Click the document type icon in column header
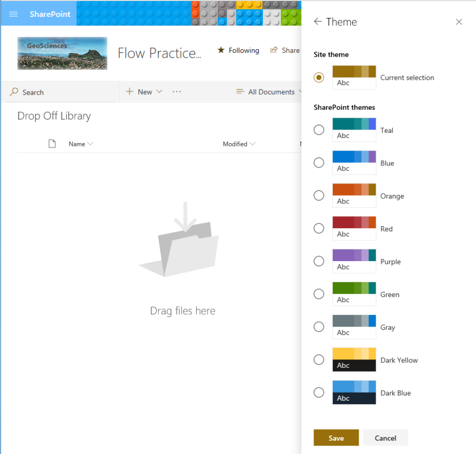This screenshot has height=454, width=476. pos(52,143)
